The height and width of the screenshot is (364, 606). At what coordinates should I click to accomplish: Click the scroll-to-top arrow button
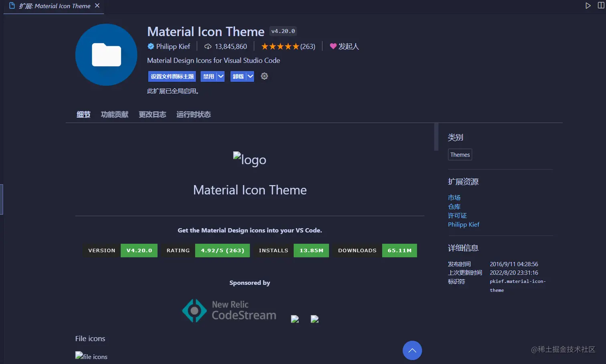412,350
